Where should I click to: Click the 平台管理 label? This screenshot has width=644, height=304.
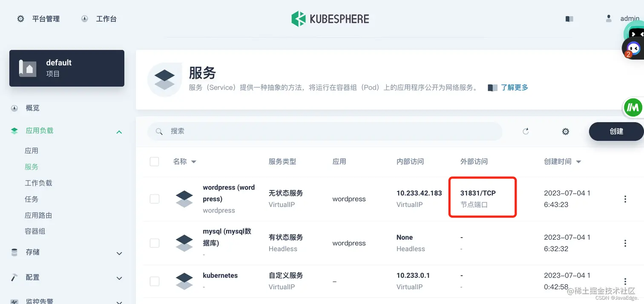(x=46, y=19)
